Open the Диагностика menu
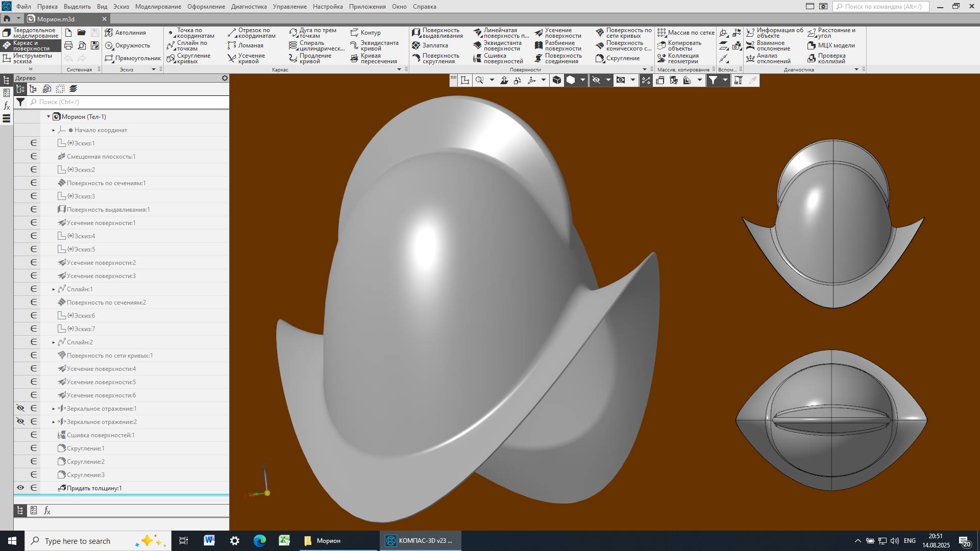This screenshot has height=551, width=980. coord(249,7)
